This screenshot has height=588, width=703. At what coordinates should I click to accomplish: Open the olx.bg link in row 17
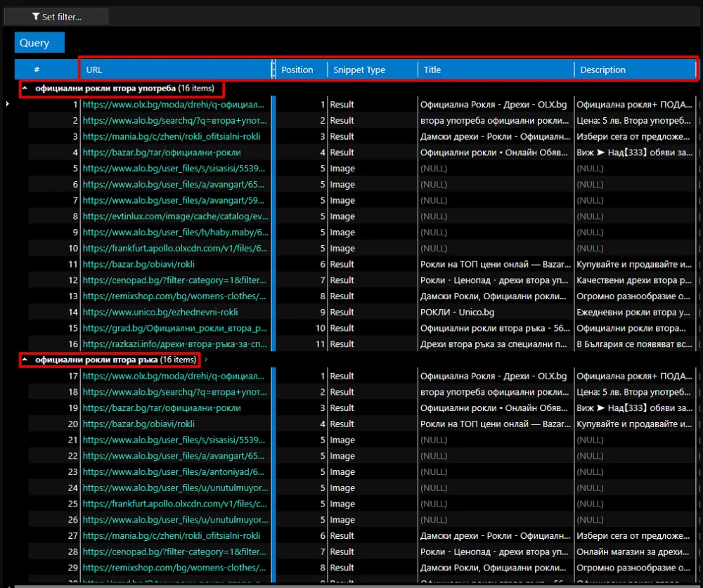174,376
